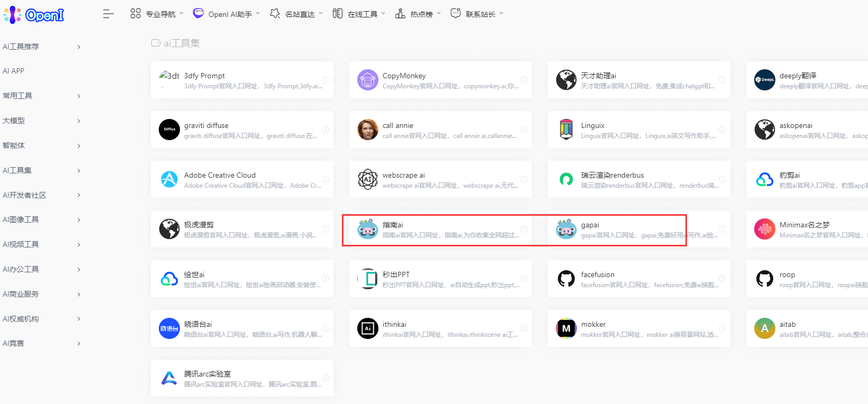
Task: Click the 晓语台ai blue icon
Action: click(169, 328)
